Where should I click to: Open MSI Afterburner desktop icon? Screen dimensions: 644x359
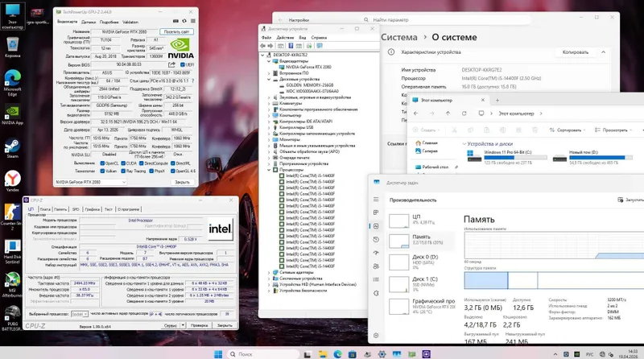pos(12,285)
